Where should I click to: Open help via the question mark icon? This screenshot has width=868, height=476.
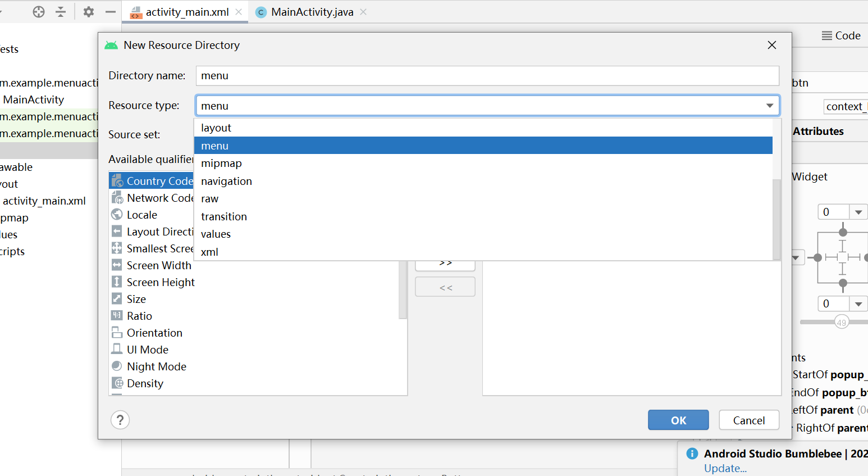120,419
